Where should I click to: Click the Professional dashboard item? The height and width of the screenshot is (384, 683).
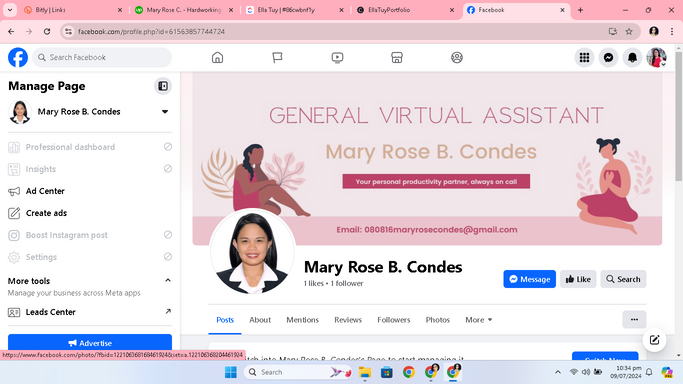[90, 147]
